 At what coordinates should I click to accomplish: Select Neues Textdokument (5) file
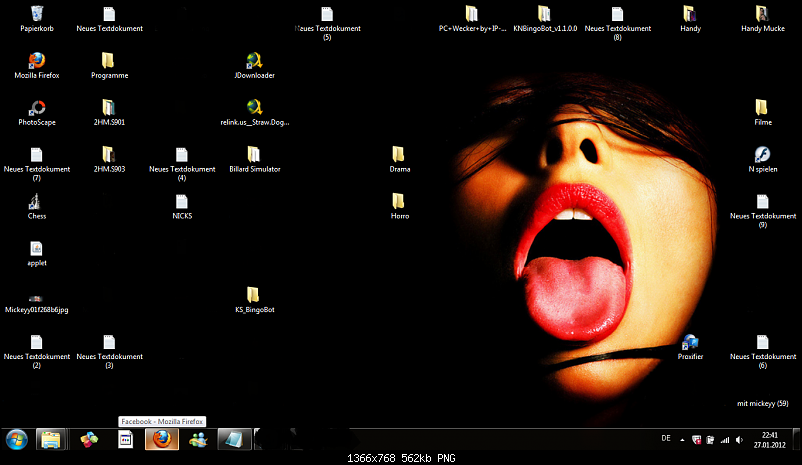[x=327, y=23]
